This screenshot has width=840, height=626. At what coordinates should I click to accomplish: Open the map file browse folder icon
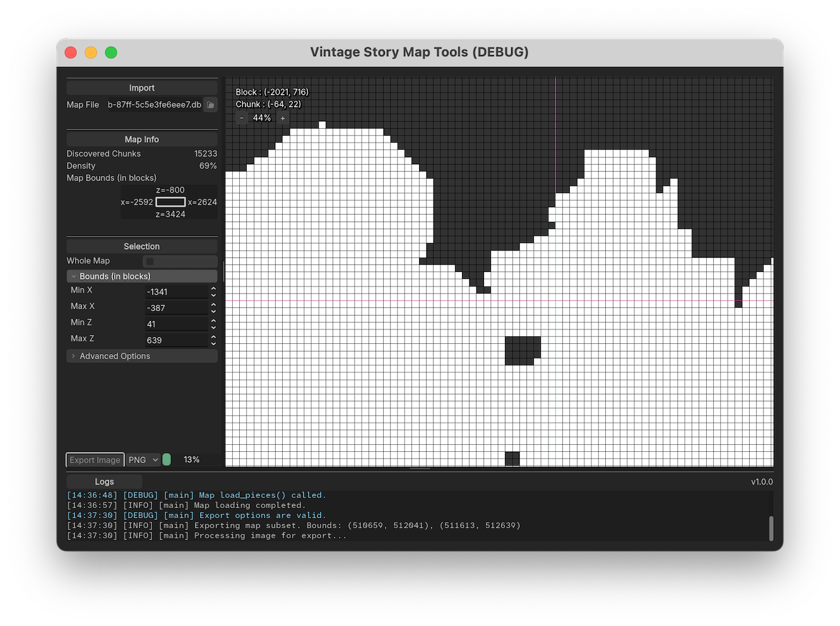point(211,105)
